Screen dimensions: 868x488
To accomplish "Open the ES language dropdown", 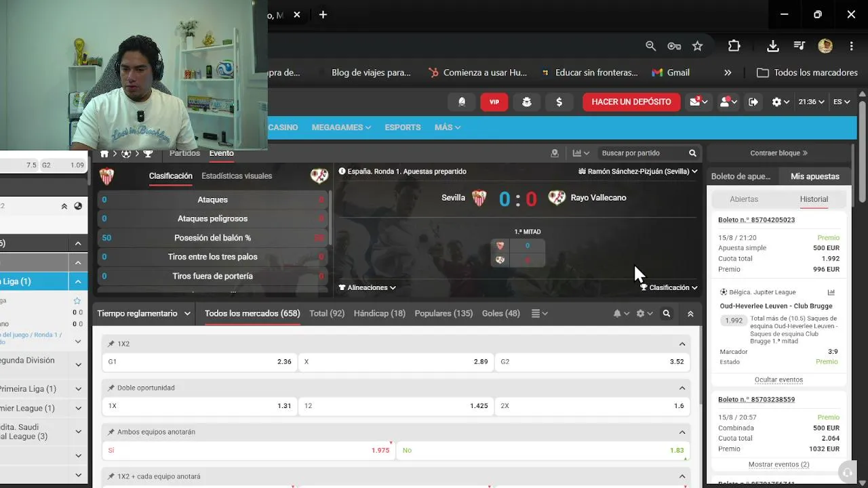I will 842,102.
